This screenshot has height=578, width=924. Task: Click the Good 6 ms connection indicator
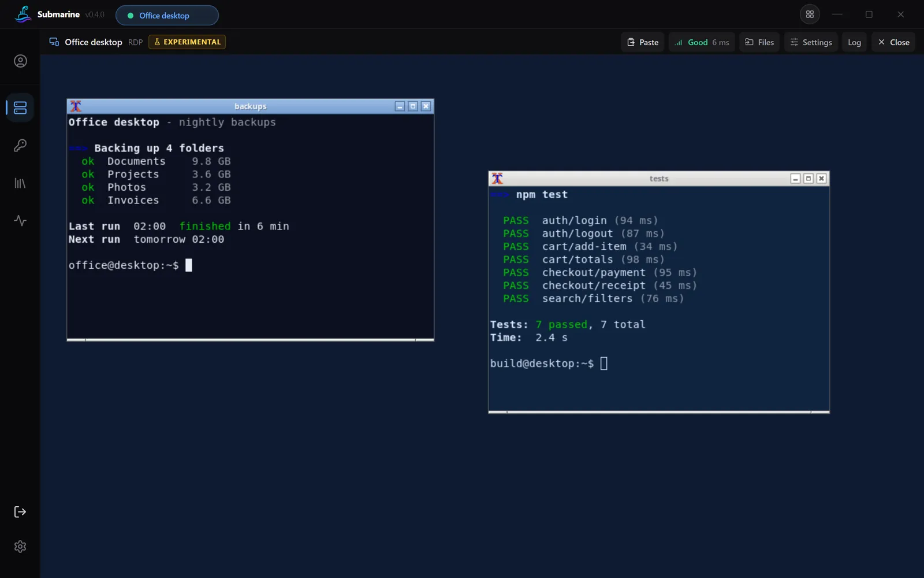pos(702,42)
